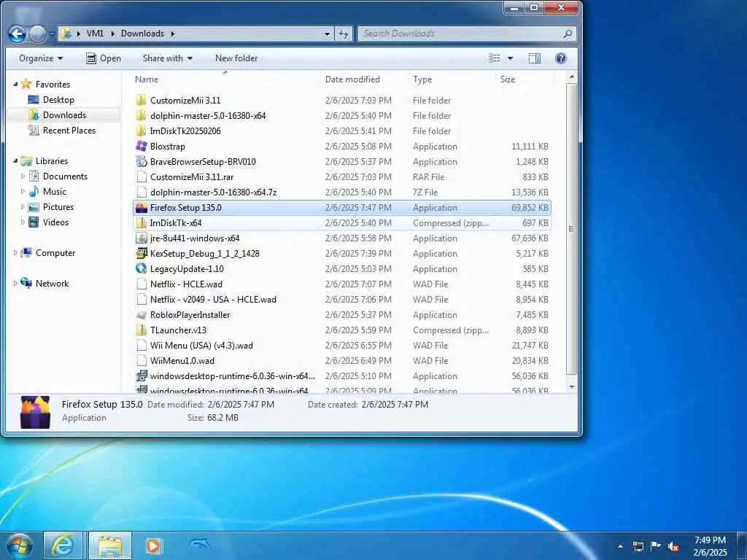Select the dolphin-master-5.0-16380-x64 folder icon
This screenshot has height=560, width=747.
(x=141, y=116)
